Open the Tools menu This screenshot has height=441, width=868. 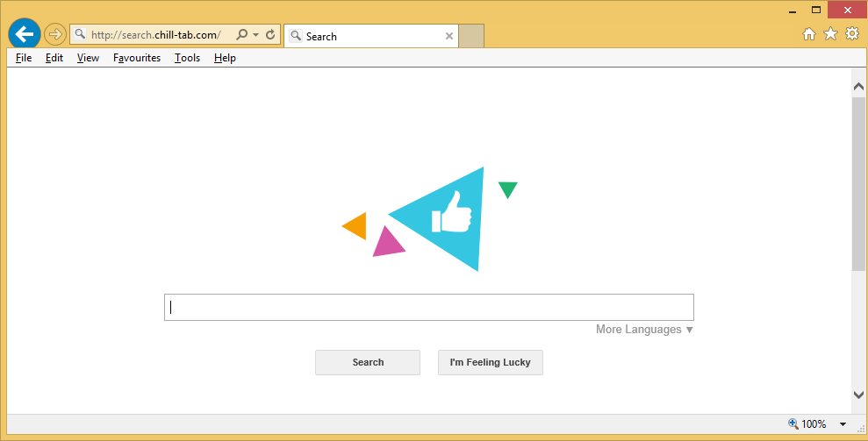pos(187,58)
